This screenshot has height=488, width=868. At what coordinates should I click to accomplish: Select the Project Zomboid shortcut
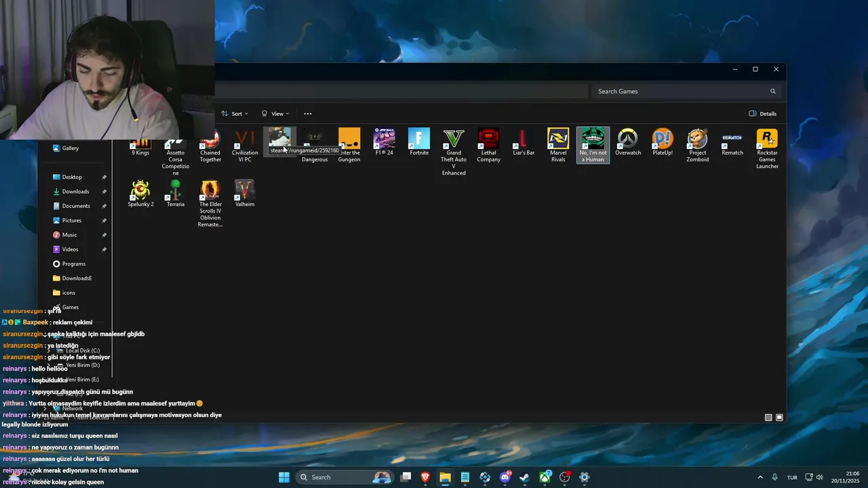pos(698,145)
